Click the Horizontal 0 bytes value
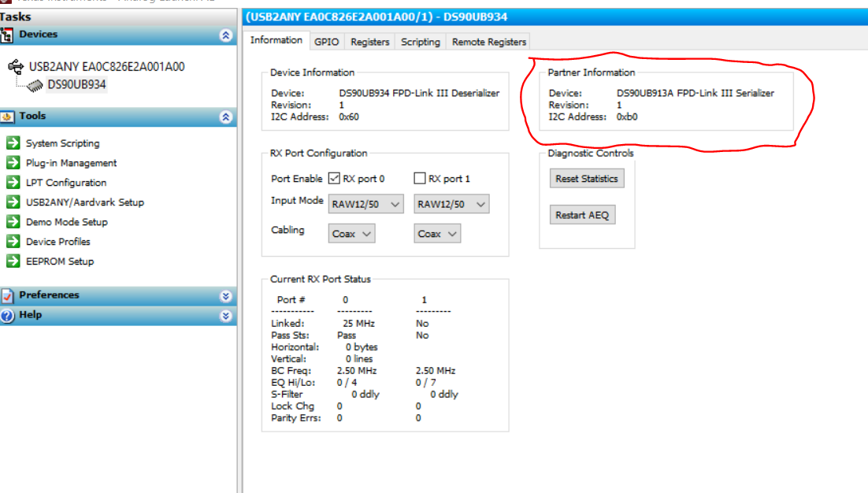 [362, 347]
